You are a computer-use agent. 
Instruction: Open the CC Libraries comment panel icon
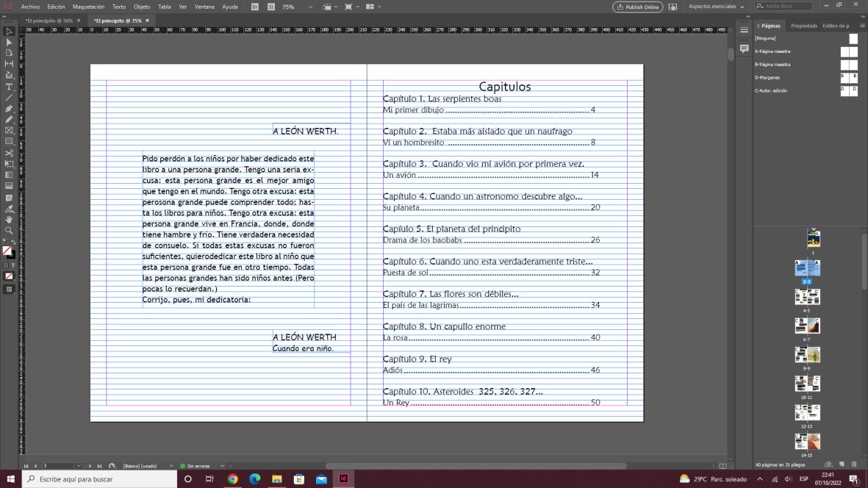pyautogui.click(x=744, y=49)
